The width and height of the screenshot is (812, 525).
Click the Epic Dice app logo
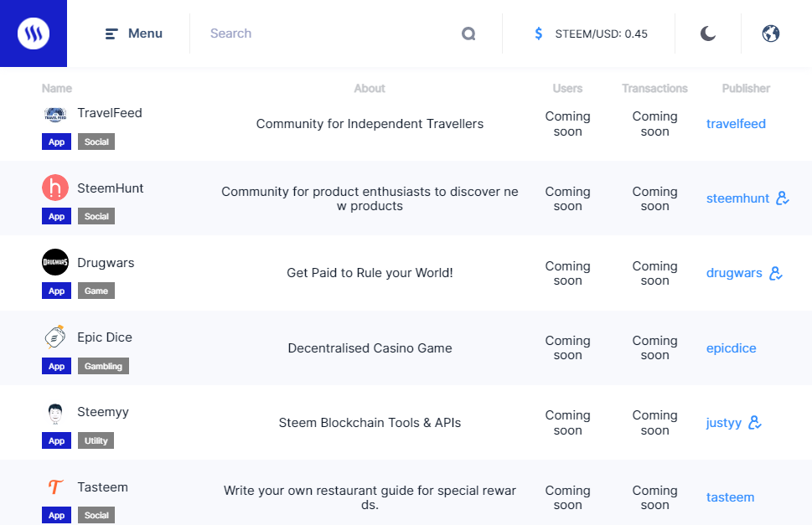tap(55, 337)
